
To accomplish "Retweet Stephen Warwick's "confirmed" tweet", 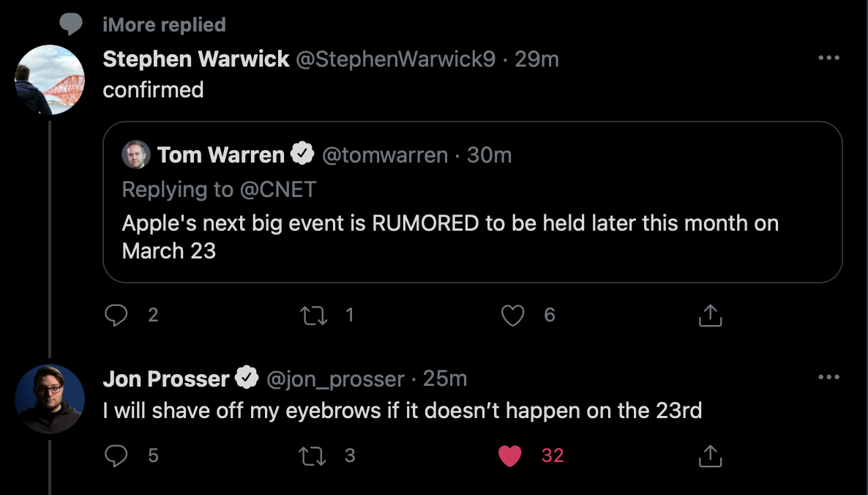I will tap(313, 316).
